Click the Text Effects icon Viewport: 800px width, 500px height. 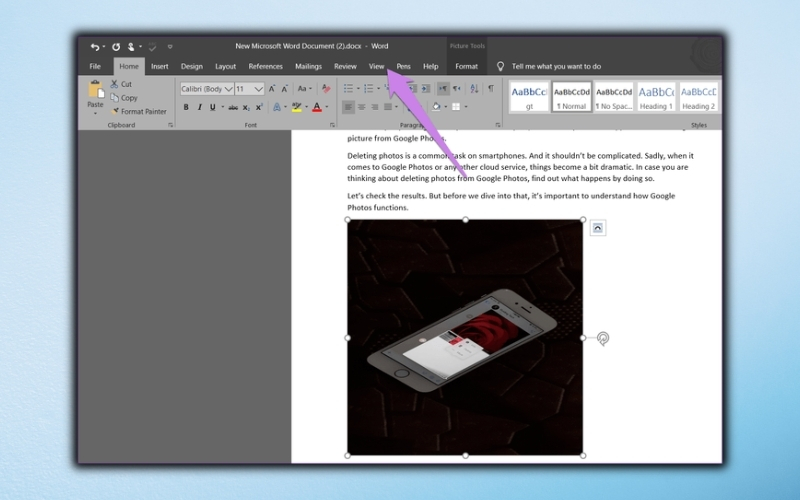277,107
